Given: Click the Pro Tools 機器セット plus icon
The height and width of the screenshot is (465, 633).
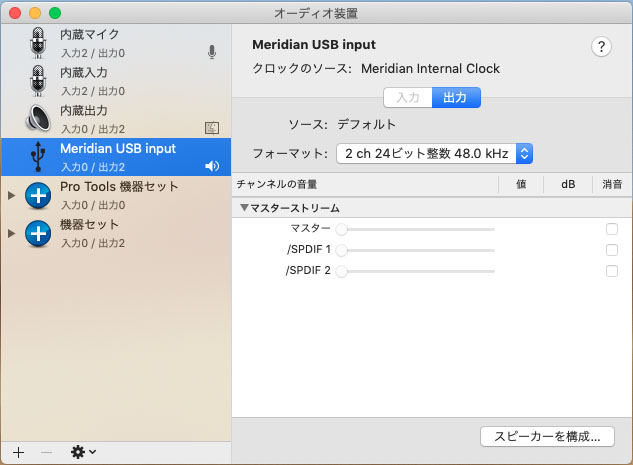Looking at the screenshot, I should tap(38, 195).
